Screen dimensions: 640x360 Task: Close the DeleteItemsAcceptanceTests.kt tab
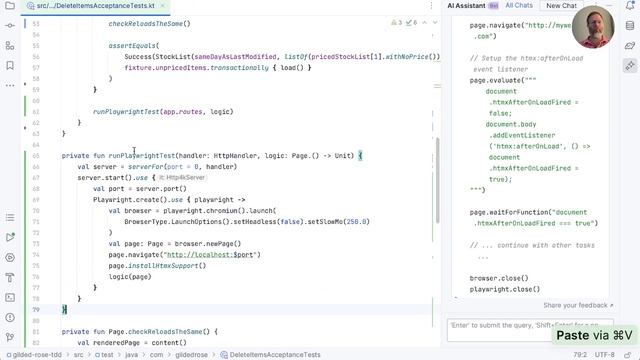click(x=162, y=6)
